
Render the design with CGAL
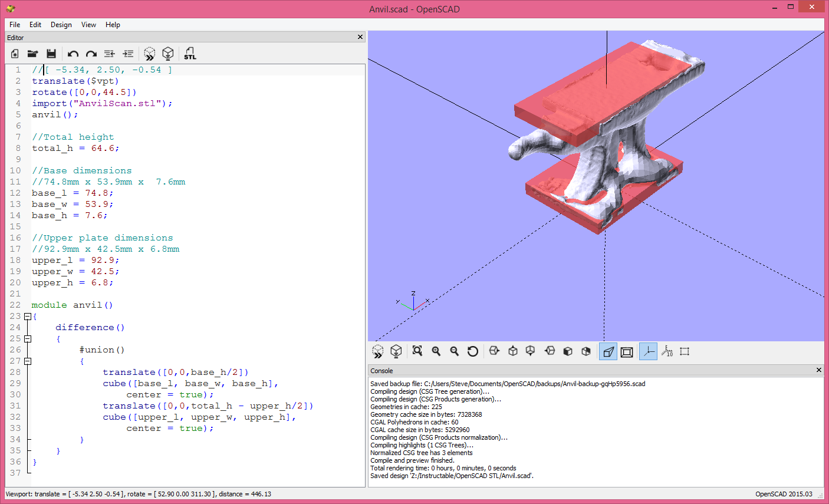point(169,54)
